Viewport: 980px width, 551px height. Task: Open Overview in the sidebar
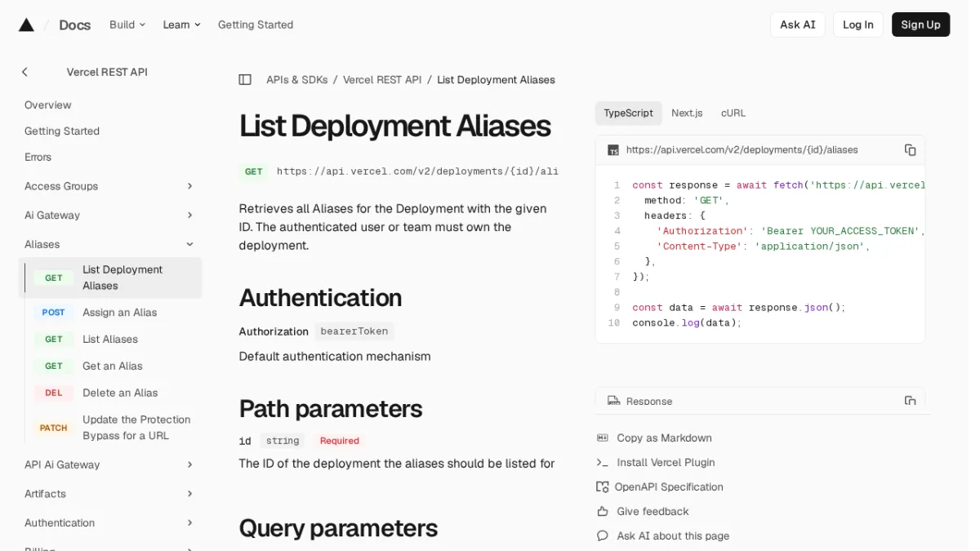48,105
